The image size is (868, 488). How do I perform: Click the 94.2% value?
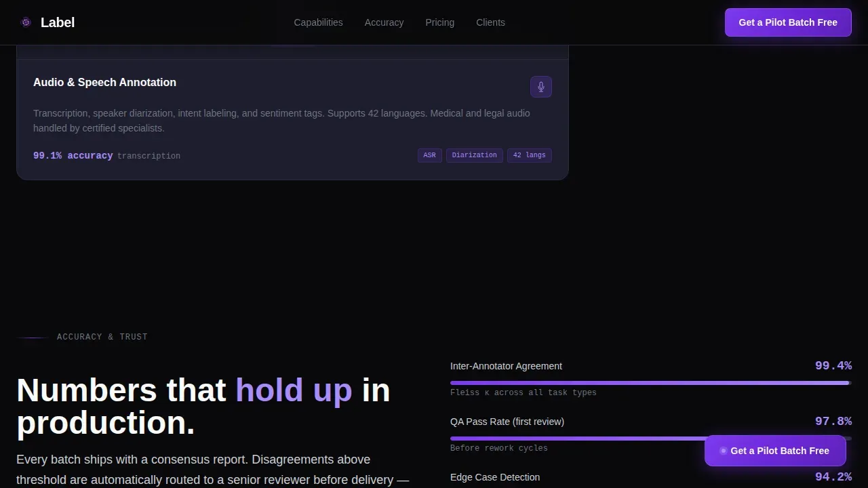pos(833,477)
